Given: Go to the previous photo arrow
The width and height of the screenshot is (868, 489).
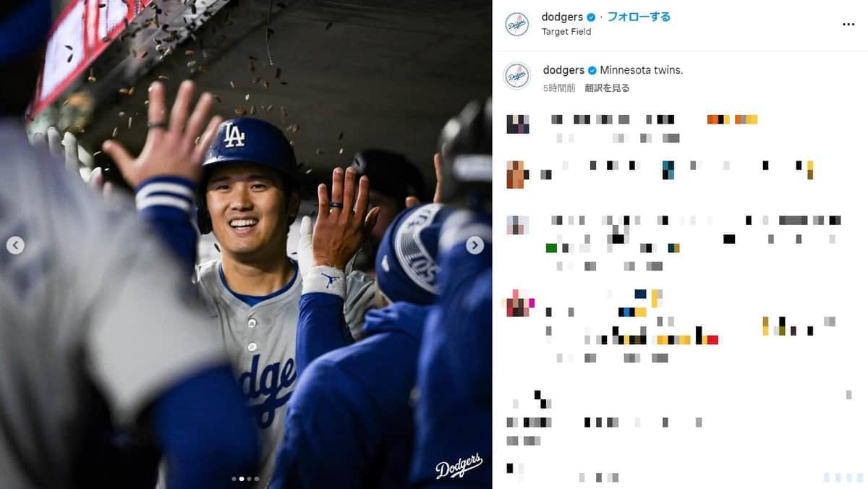Looking at the screenshot, I should [15, 245].
